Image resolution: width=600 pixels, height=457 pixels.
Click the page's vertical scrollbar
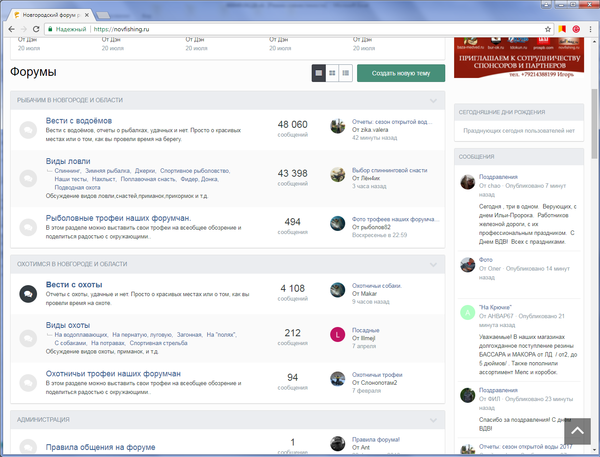click(594, 200)
